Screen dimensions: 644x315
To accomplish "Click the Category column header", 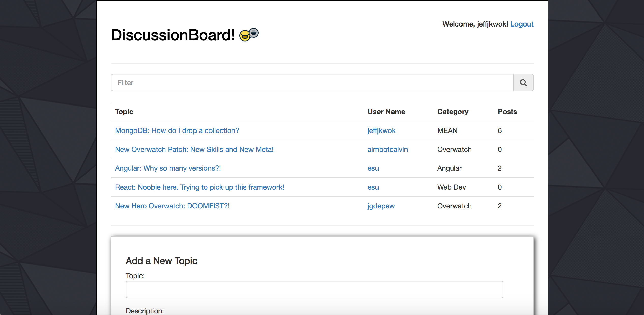I will 453,112.
